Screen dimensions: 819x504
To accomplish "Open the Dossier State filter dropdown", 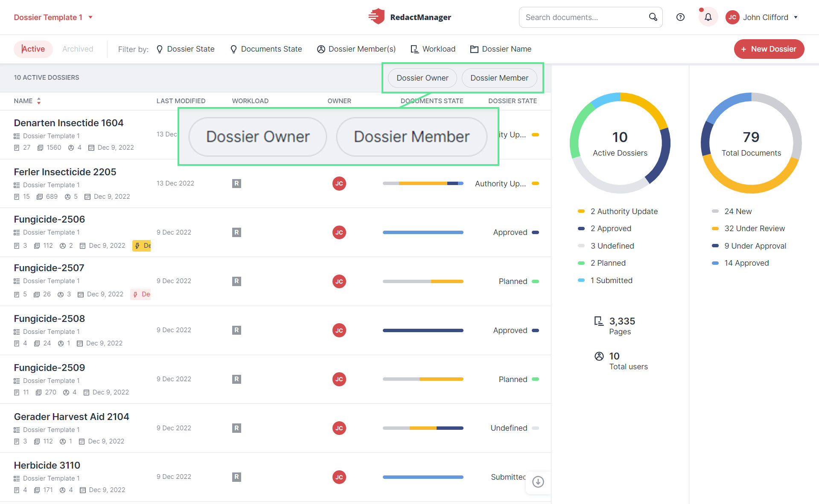I will coord(185,49).
